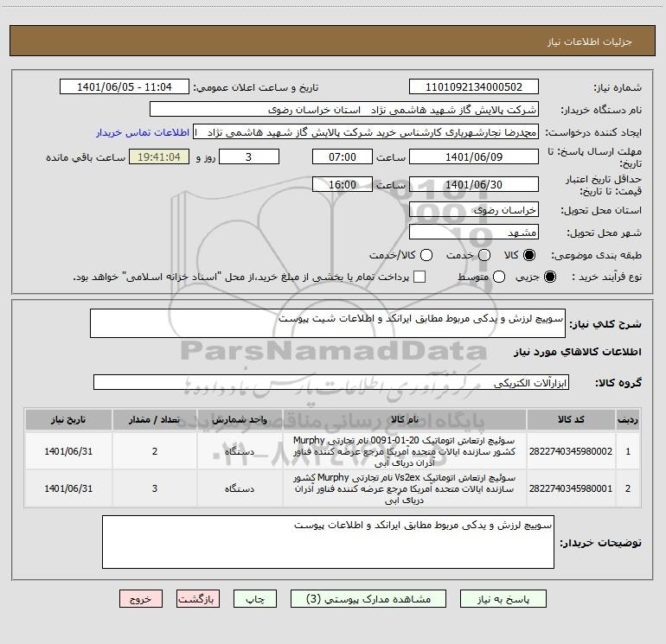
Task: Select the کالا radio button
Action: [x=529, y=255]
